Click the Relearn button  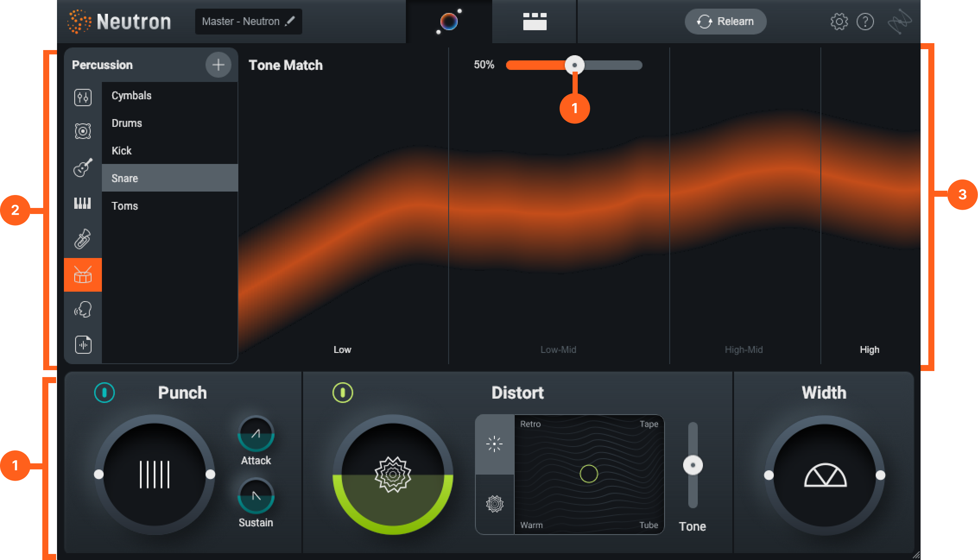pyautogui.click(x=725, y=21)
